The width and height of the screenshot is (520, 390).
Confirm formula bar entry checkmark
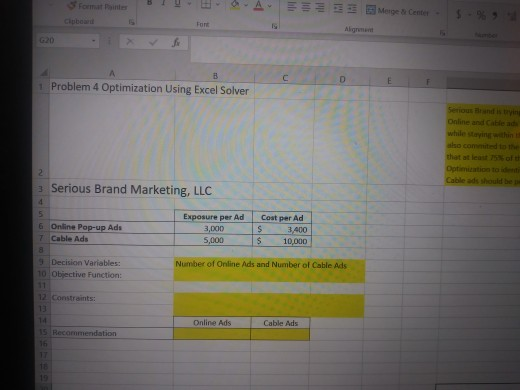pos(153,42)
